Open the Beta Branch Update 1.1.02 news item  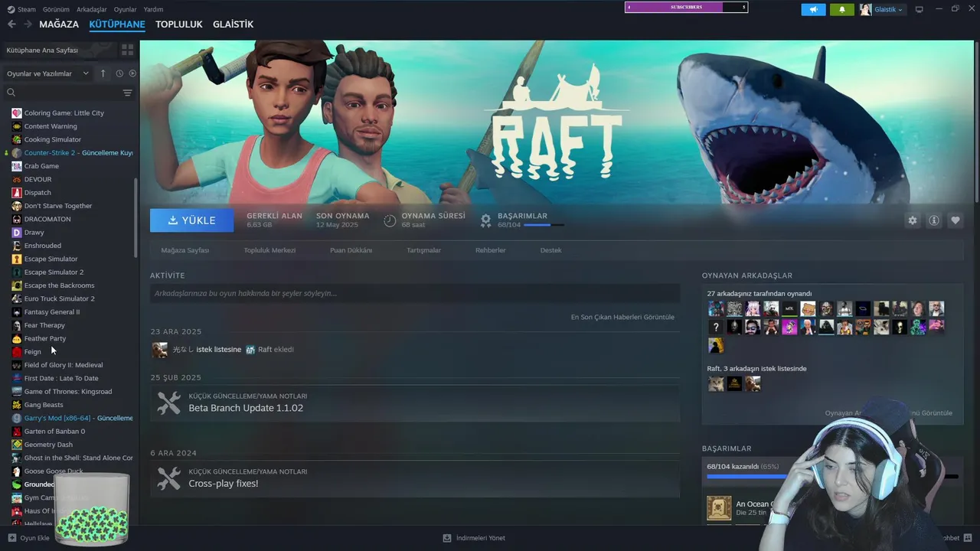click(415, 403)
